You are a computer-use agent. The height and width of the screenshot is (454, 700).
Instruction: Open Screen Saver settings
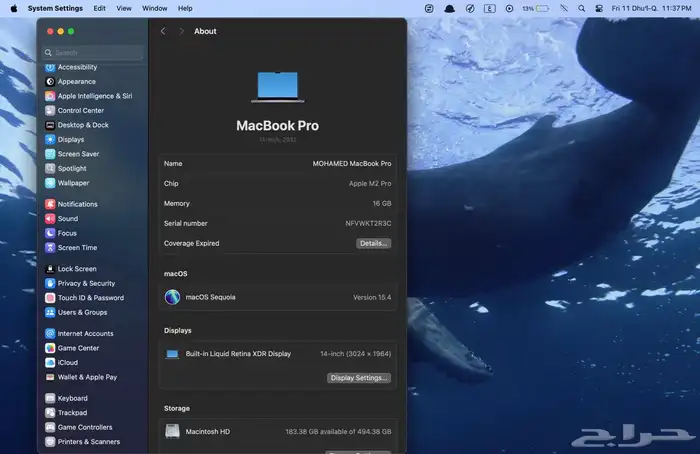point(72,154)
